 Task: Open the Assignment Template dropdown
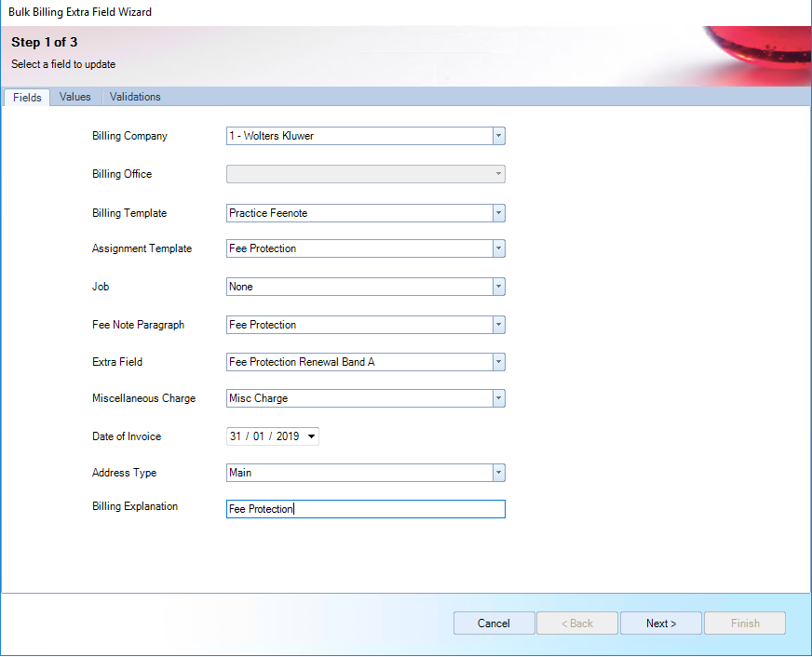click(x=498, y=248)
